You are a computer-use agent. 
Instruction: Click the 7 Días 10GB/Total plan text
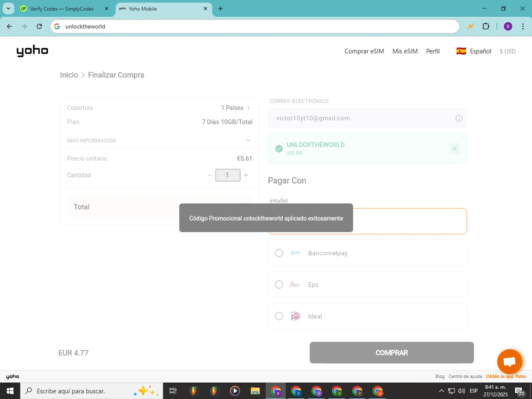pyautogui.click(x=227, y=122)
